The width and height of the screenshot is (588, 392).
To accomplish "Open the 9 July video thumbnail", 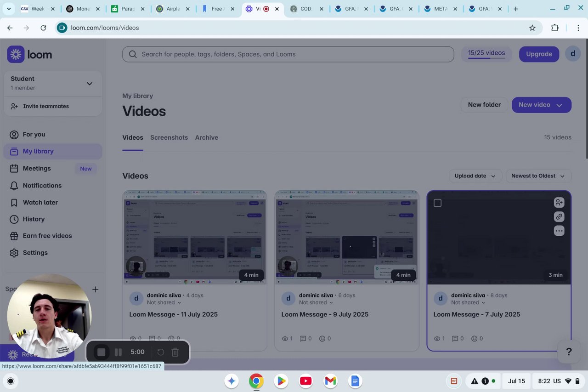I will click(x=347, y=238).
